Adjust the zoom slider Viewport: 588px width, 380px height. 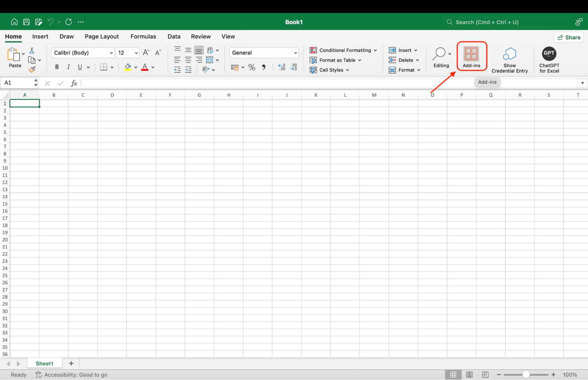(526, 374)
